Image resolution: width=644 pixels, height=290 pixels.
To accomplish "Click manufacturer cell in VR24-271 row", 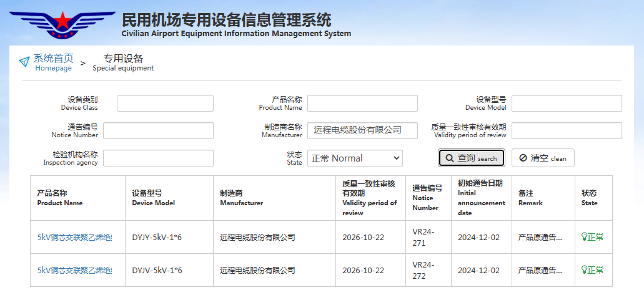I will 274,237.
